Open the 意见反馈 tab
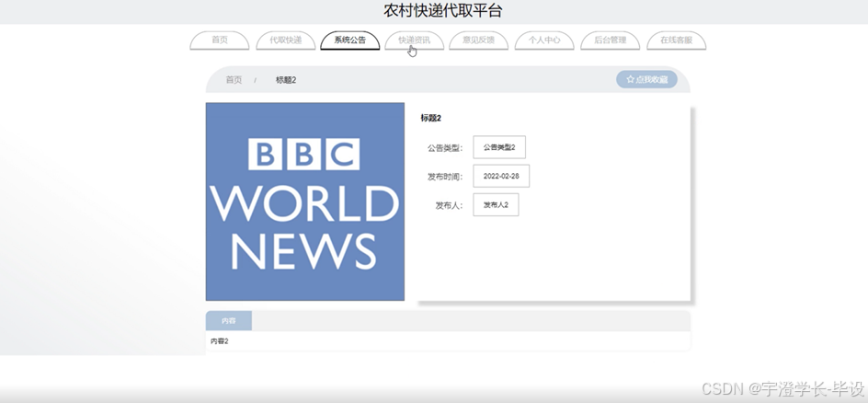This screenshot has height=403, width=868. pyautogui.click(x=479, y=40)
